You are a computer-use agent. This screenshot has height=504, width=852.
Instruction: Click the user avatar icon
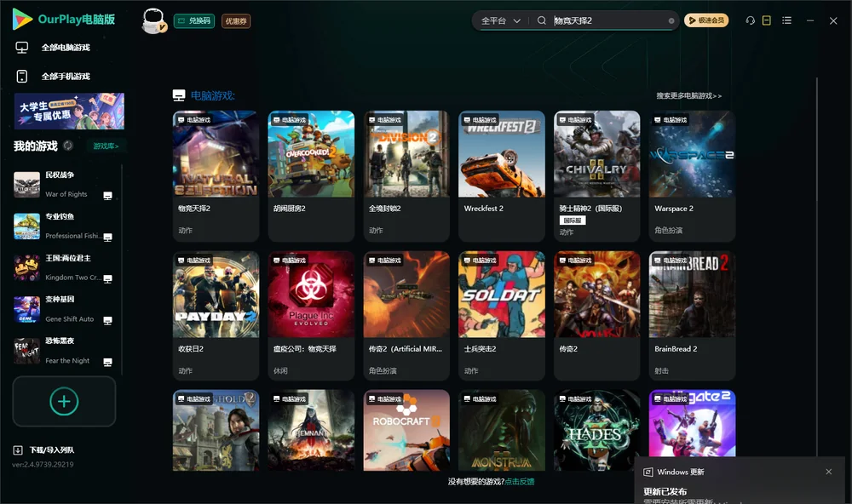[153, 21]
